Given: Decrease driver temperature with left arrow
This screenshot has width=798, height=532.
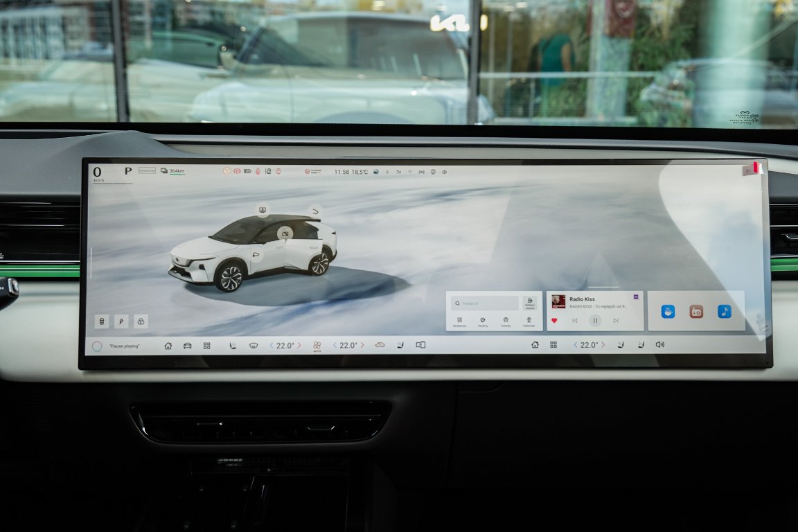Looking at the screenshot, I should [x=272, y=345].
